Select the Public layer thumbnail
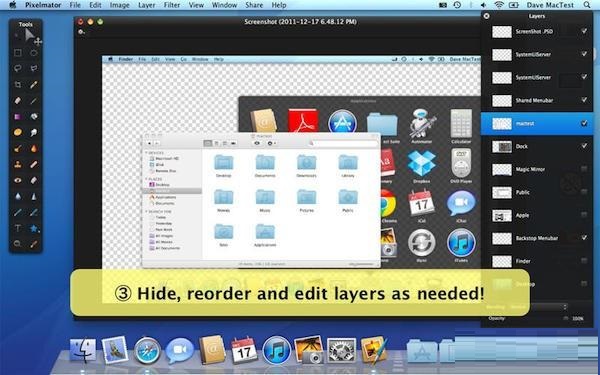Screen dimensions: 600x375 coord(502,192)
